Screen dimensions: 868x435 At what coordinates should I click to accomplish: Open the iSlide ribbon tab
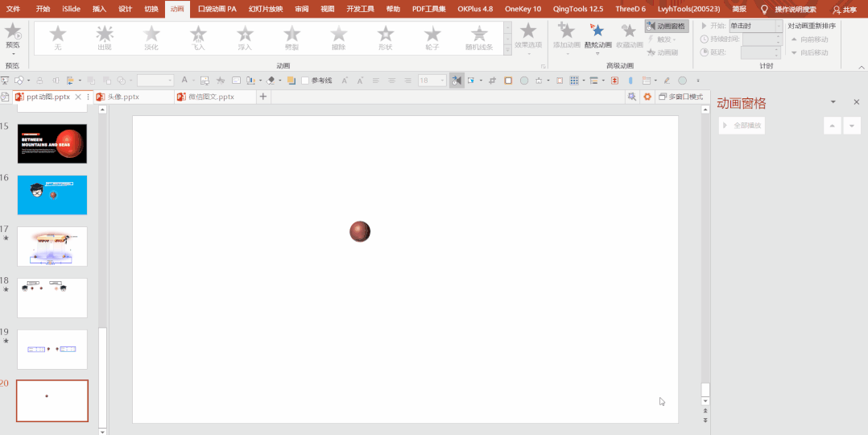tap(70, 9)
